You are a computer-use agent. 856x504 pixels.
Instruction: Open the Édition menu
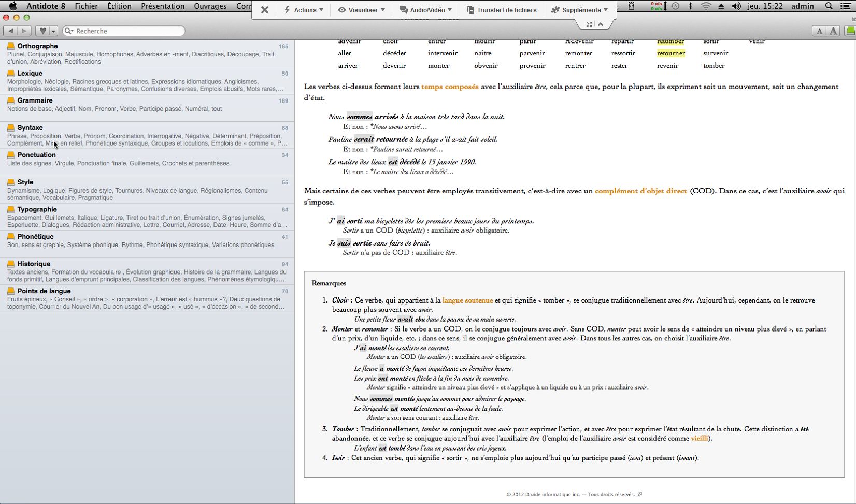(x=119, y=6)
